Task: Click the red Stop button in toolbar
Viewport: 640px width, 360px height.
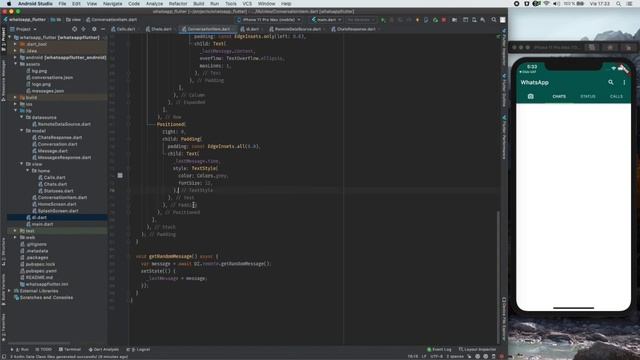Action: point(444,20)
